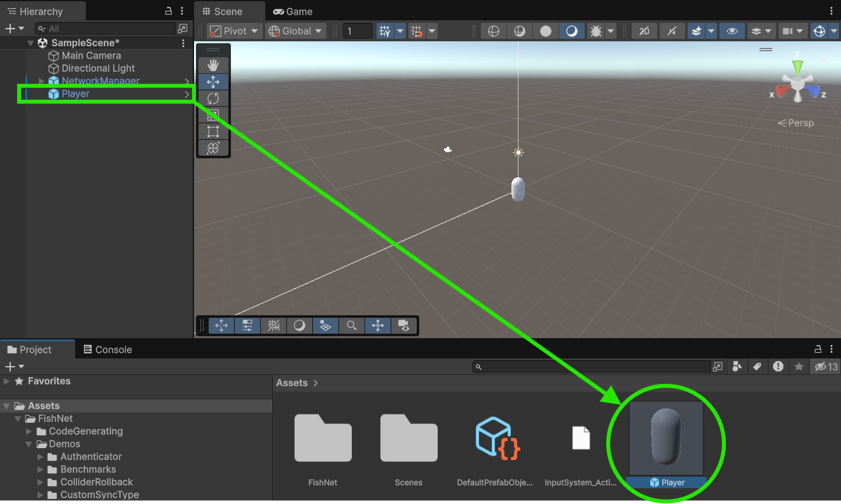Open the Pivot handle position dropdown
Viewport: 841px width, 504px height.
(x=234, y=31)
